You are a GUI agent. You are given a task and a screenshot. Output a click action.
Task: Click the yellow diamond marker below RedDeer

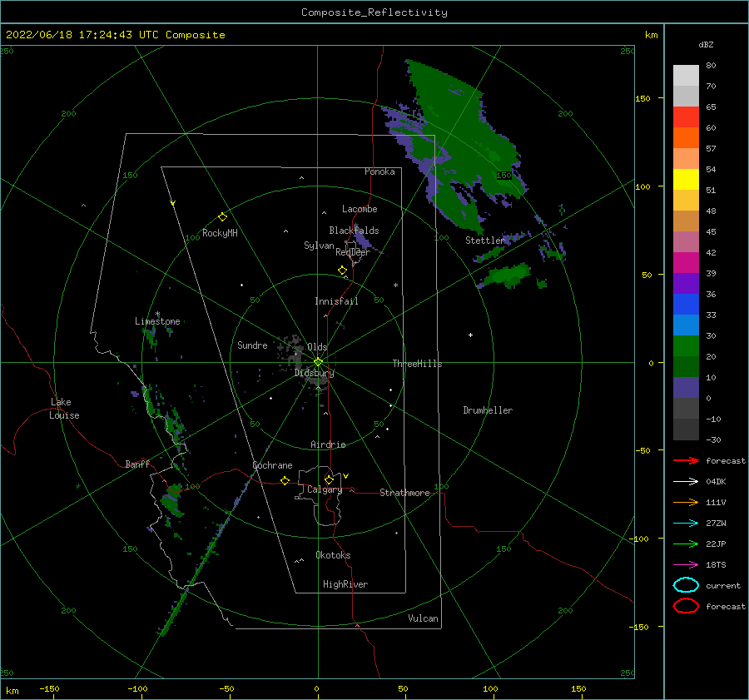click(x=342, y=271)
